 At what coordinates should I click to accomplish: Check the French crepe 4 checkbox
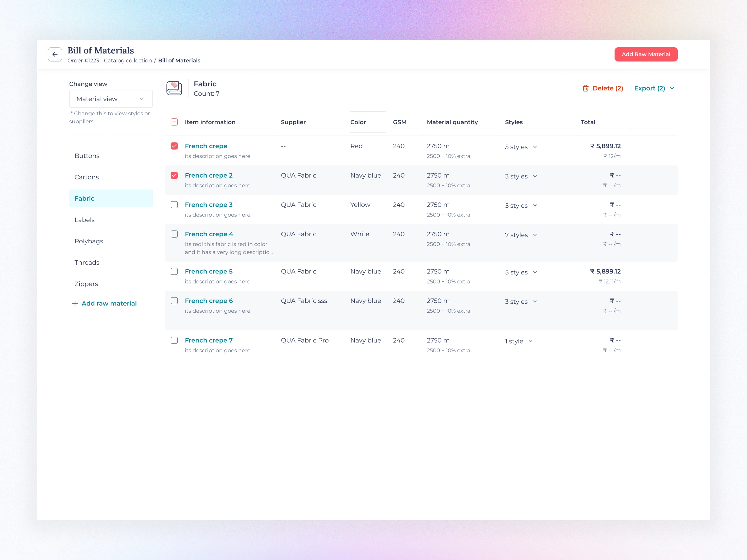pyautogui.click(x=174, y=234)
